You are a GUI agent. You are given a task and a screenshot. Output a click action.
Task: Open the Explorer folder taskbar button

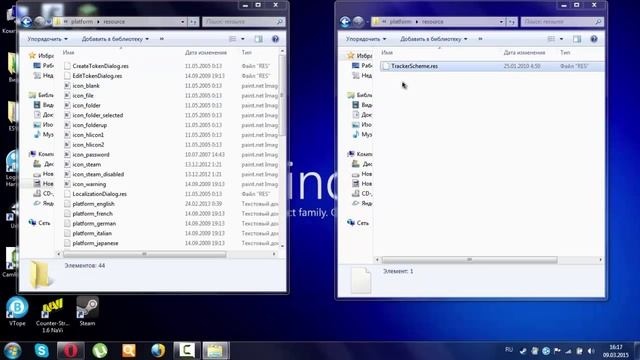[x=216, y=351]
